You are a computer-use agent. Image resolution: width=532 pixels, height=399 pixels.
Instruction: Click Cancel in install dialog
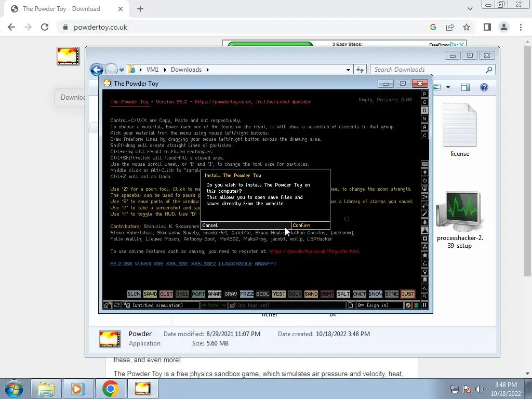(246, 225)
